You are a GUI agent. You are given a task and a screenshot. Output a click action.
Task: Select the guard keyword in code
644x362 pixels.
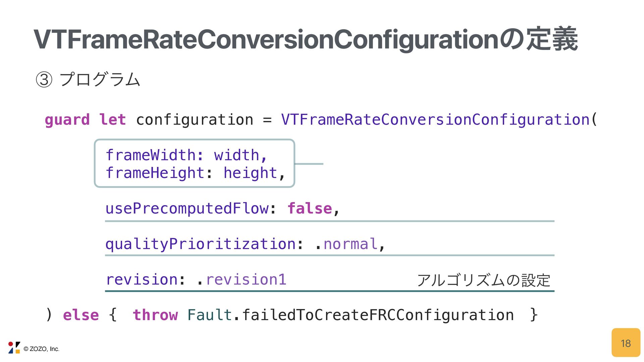coord(67,120)
